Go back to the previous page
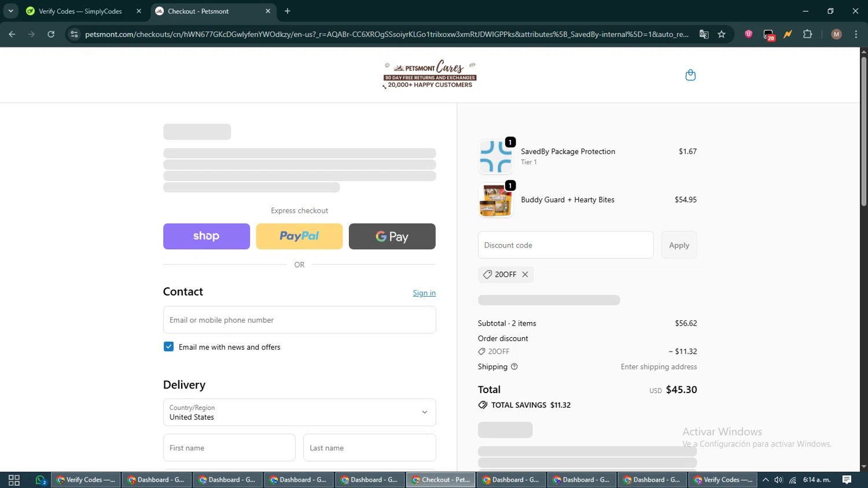Screen dimensions: 868x488 point(12,34)
